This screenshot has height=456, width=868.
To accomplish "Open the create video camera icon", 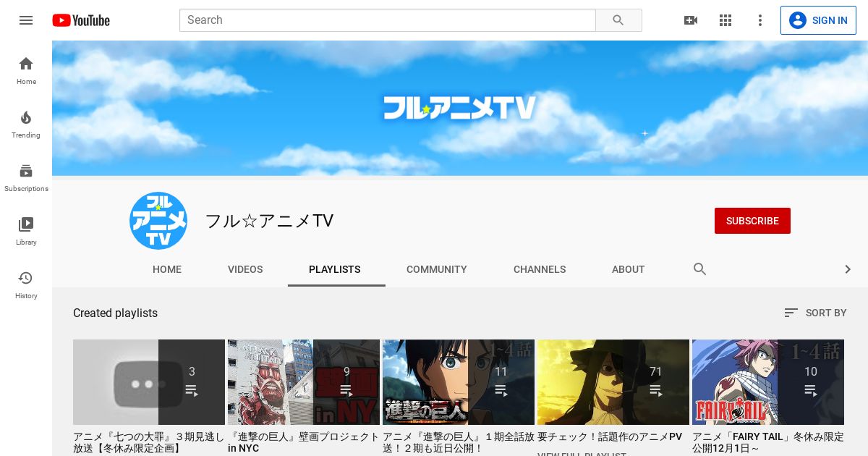I will point(691,20).
